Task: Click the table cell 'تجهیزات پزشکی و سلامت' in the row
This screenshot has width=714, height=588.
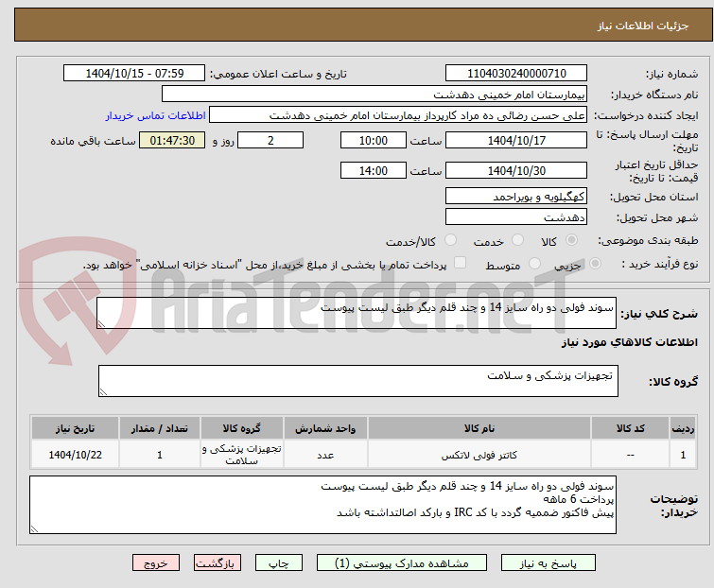Action: pyautogui.click(x=242, y=455)
